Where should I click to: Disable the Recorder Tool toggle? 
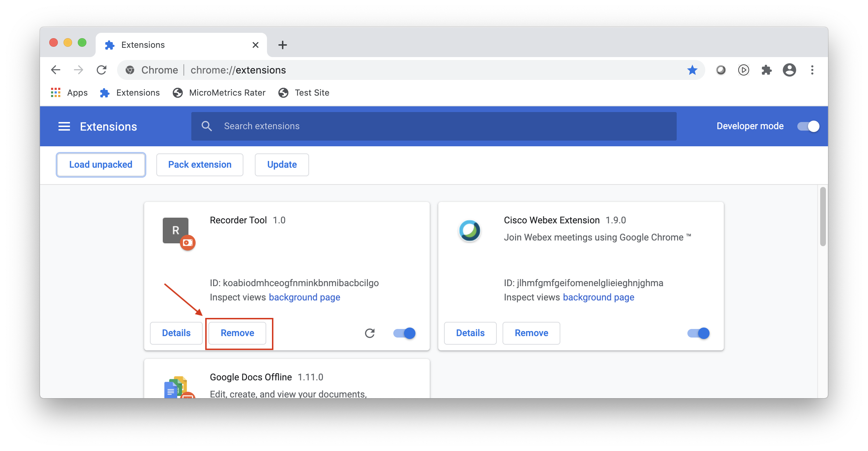(405, 333)
